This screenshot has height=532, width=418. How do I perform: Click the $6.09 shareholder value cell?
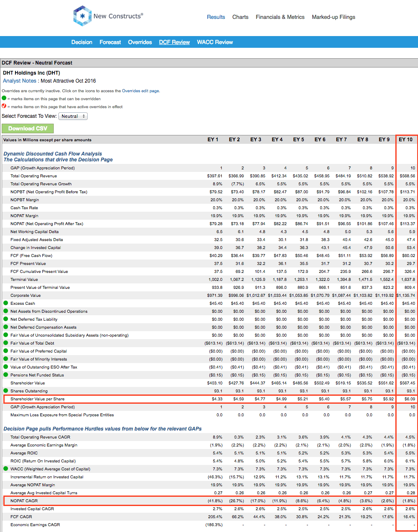(410, 399)
